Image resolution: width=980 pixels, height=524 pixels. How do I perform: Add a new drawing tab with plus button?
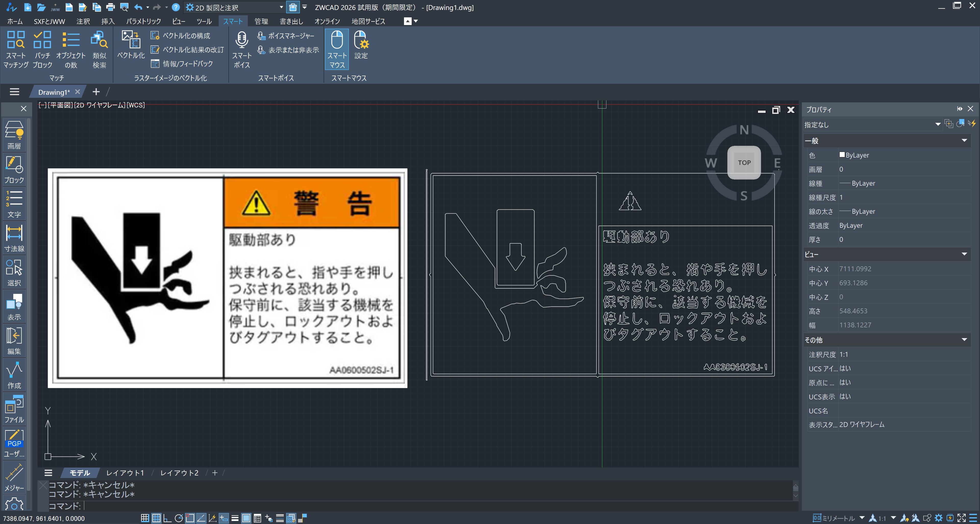(96, 92)
